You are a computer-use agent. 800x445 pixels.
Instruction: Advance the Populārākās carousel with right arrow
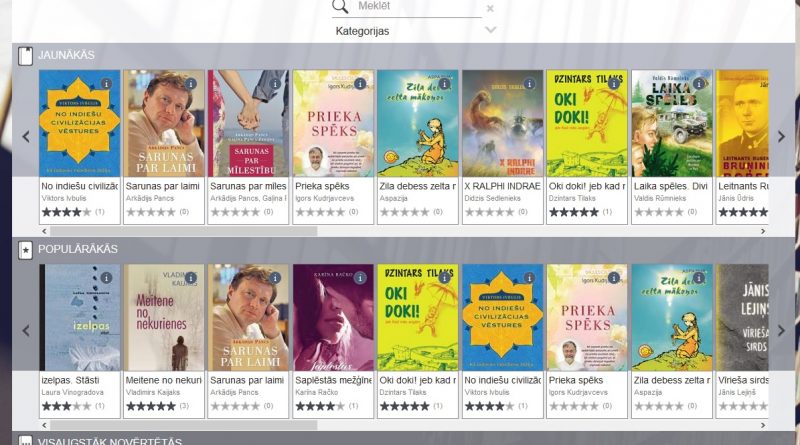tap(781, 331)
